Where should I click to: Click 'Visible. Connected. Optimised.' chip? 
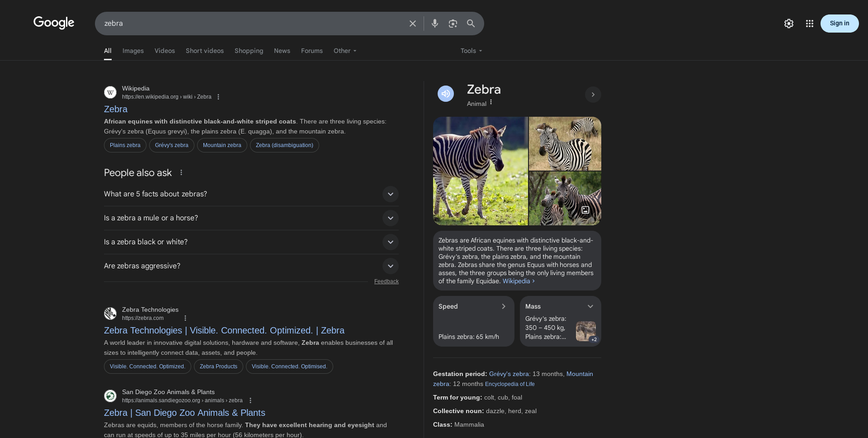click(289, 367)
